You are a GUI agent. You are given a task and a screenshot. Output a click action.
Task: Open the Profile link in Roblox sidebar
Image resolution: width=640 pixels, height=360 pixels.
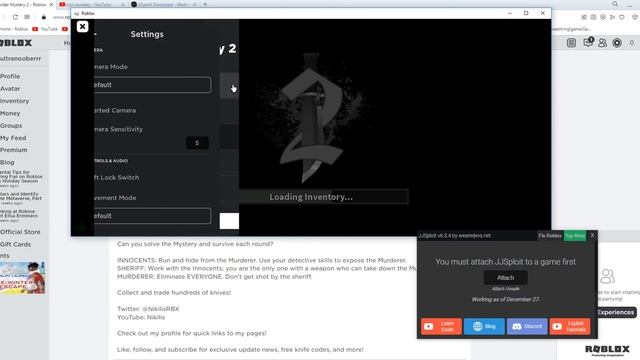10,76
